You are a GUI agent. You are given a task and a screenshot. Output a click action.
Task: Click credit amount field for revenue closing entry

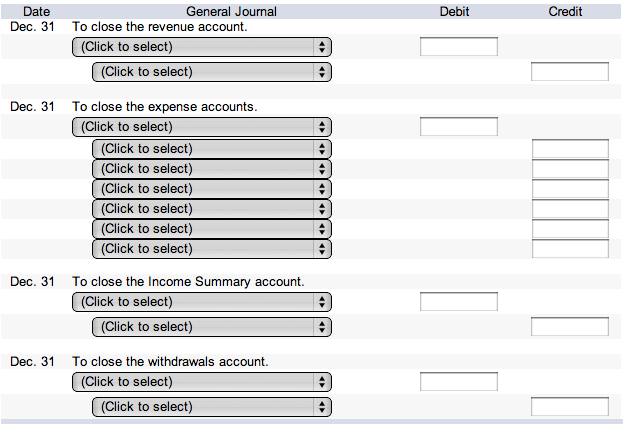click(569, 72)
